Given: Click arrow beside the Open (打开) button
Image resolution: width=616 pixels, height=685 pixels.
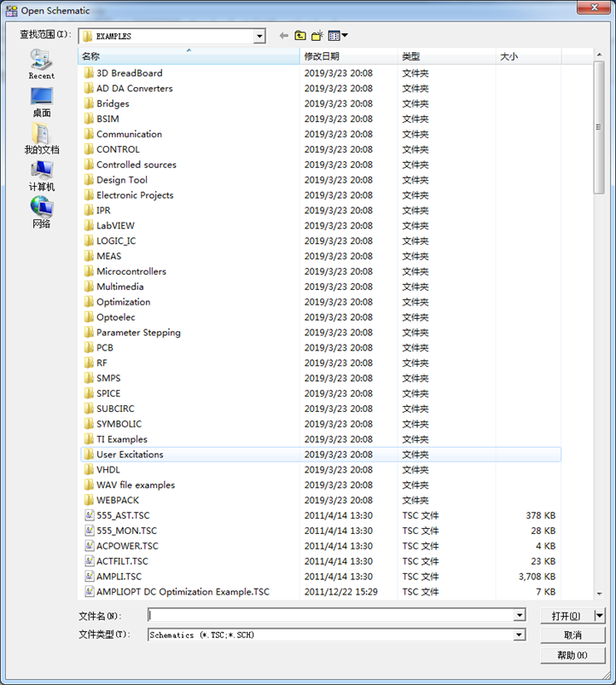Looking at the screenshot, I should (x=599, y=615).
